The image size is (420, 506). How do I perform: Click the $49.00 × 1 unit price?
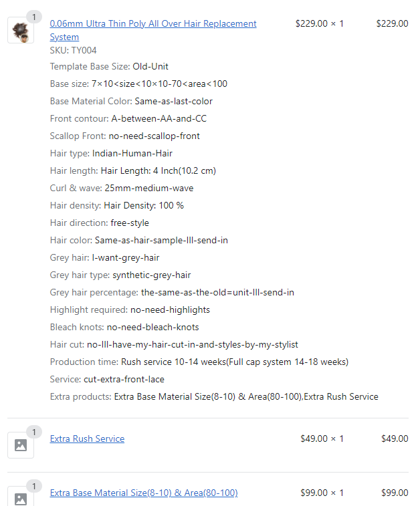tap(322, 439)
